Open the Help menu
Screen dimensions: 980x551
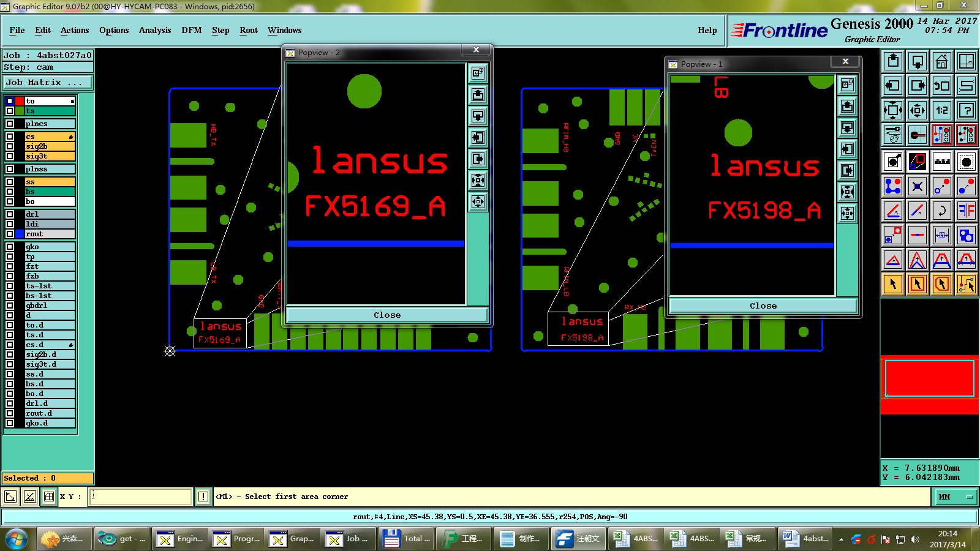click(707, 30)
